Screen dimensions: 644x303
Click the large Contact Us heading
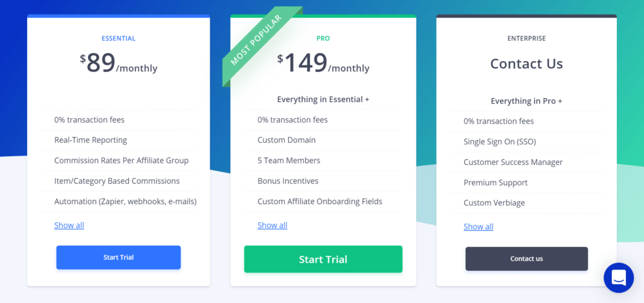tap(526, 64)
